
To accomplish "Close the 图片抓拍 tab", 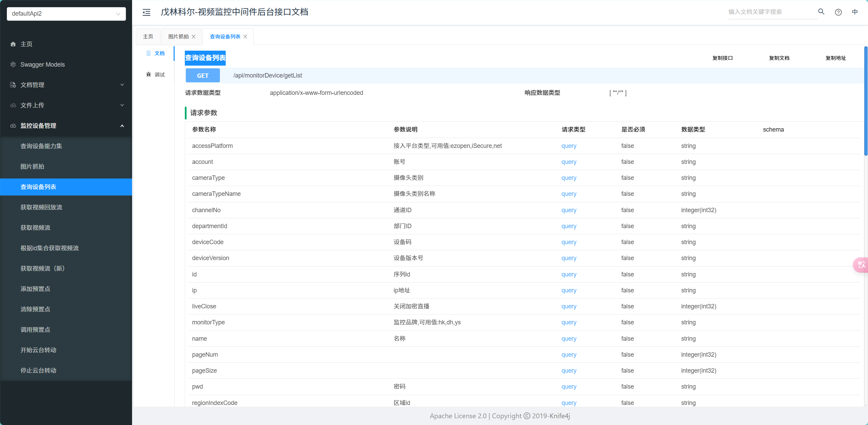I will tap(194, 36).
